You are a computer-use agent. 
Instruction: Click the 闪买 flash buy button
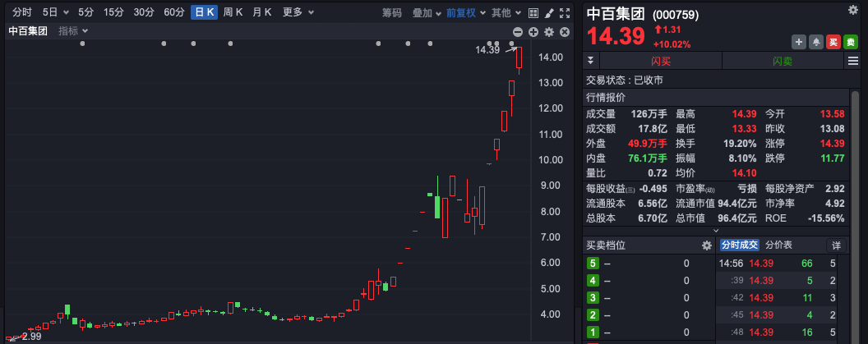click(x=660, y=61)
